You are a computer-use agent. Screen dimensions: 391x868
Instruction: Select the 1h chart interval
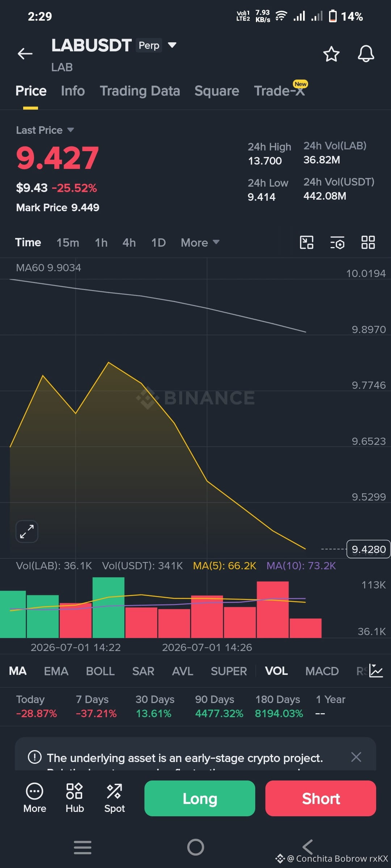pos(101,242)
